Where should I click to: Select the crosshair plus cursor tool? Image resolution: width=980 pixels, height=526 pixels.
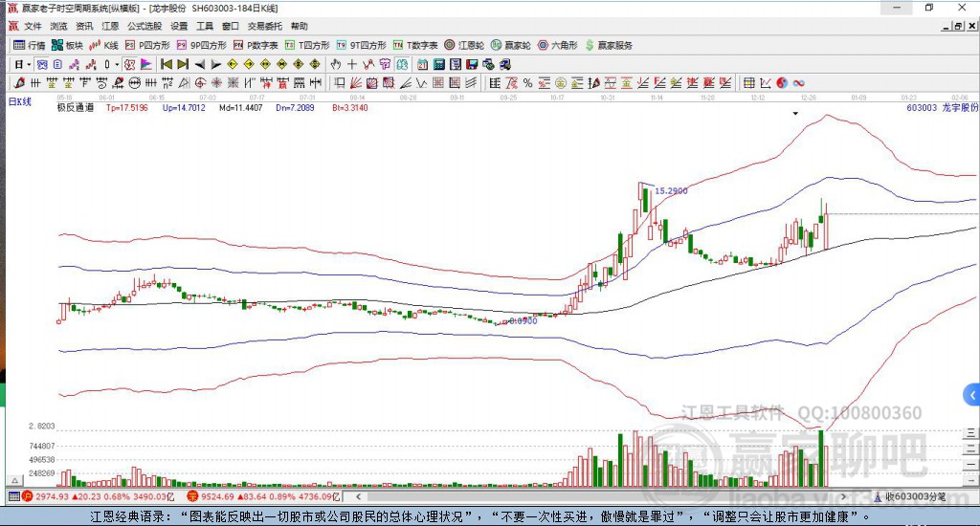(352, 64)
